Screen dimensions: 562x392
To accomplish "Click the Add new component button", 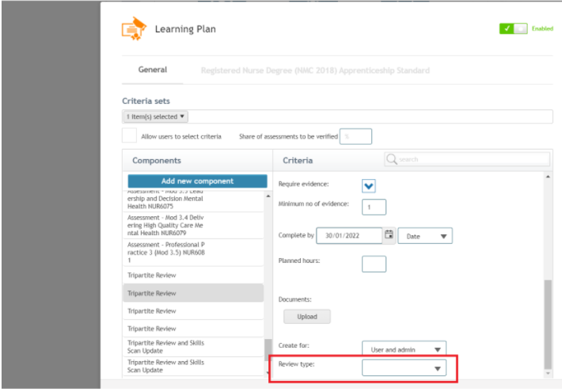I will coord(197,181).
